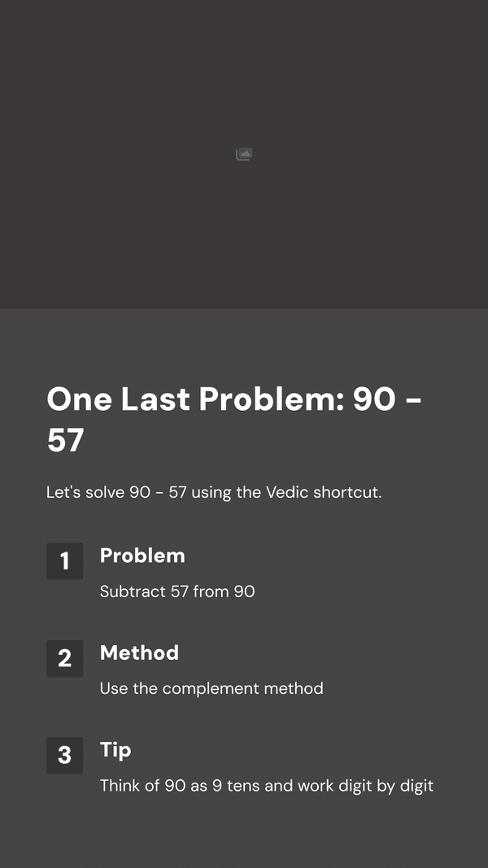This screenshot has height=868, width=488.
Task: Click the "One Last Problem: 90 -" title line
Action: [x=234, y=399]
